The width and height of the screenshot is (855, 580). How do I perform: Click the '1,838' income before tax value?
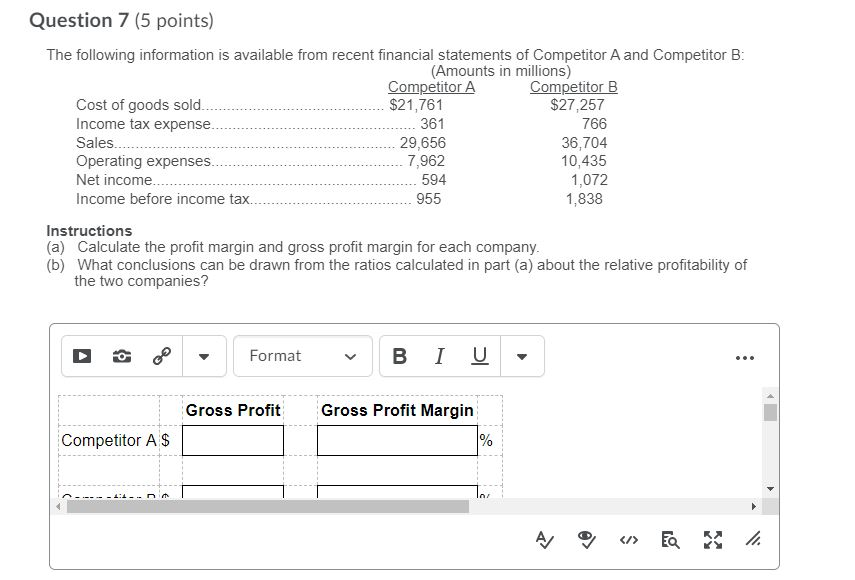[x=584, y=199]
